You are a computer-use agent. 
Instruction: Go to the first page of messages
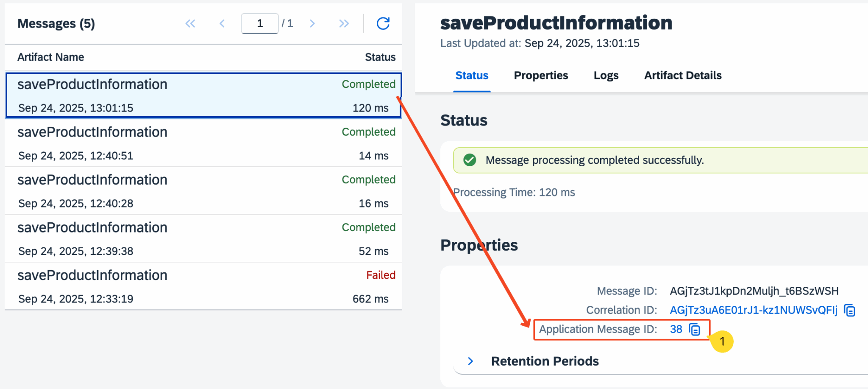[x=190, y=23]
